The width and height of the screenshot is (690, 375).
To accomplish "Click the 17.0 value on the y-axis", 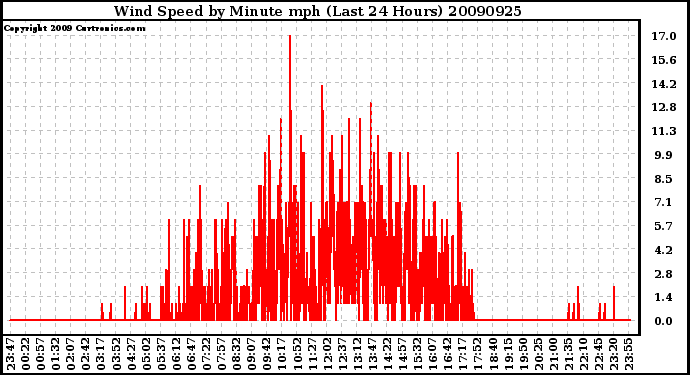I will click(664, 36).
